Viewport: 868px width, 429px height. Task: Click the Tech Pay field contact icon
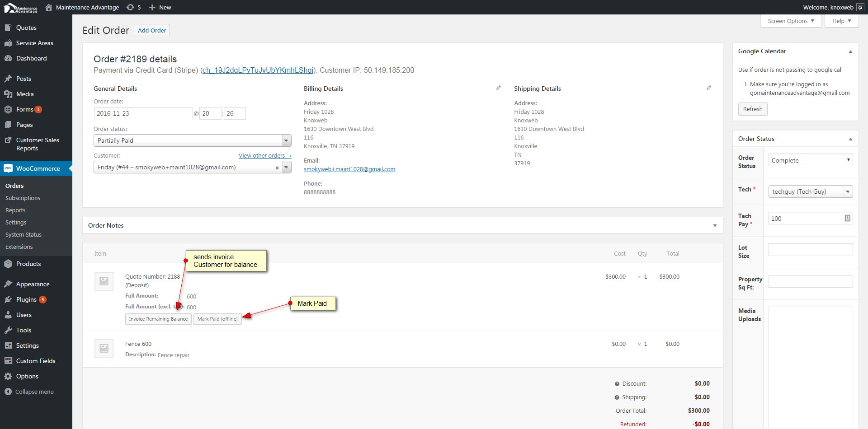click(847, 218)
